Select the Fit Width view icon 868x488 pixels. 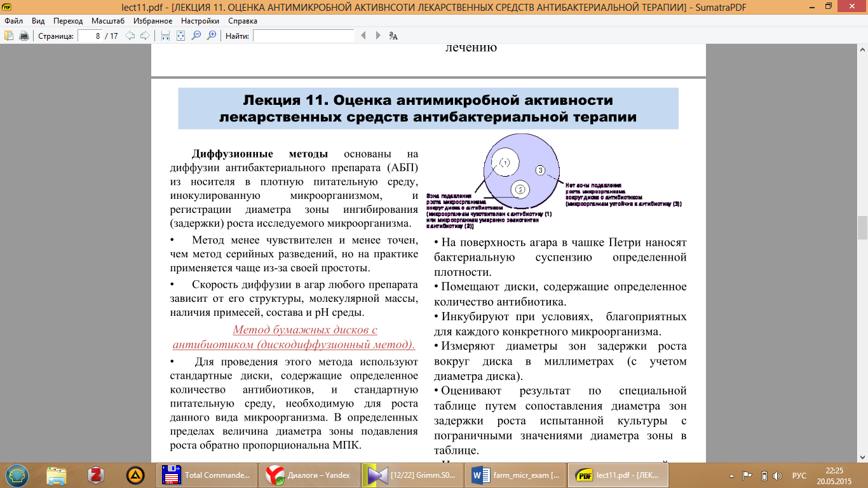(165, 36)
